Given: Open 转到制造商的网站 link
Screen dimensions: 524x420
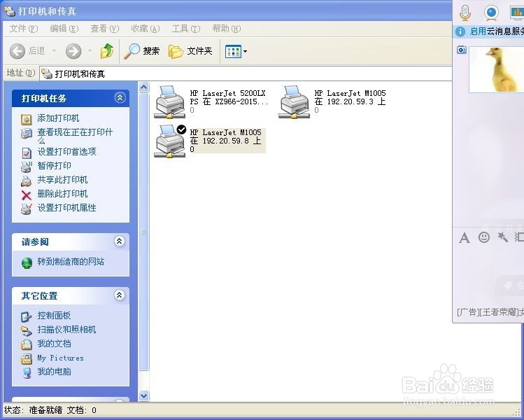Looking at the screenshot, I should click(71, 262).
